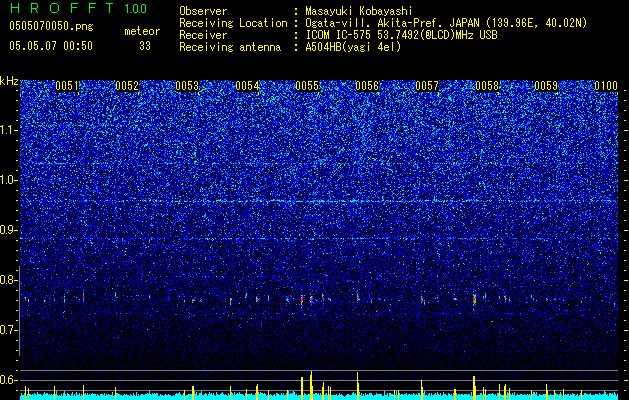Click the 0.6 kHz axis tick label
Viewport: 629px width, 400px height.
pyautogui.click(x=9, y=380)
